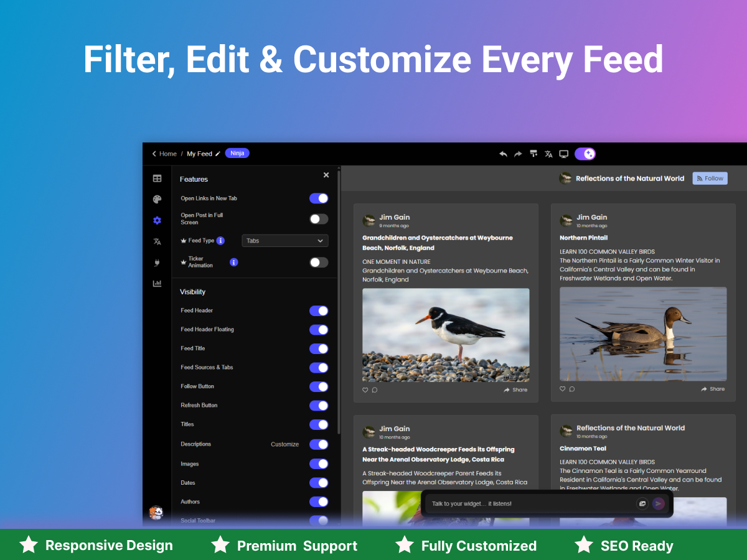
Task: Open the layout grid icon in sidebar
Action: point(157,179)
